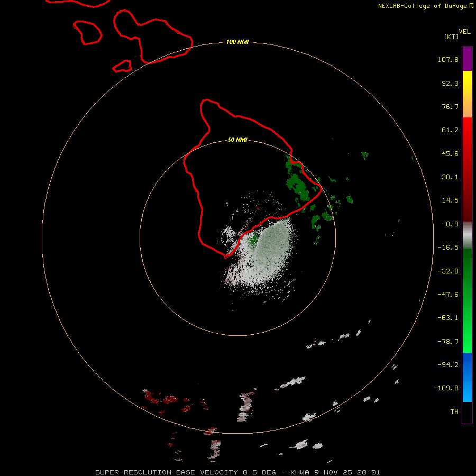Click the -109.8 legend value

[x=446, y=388]
